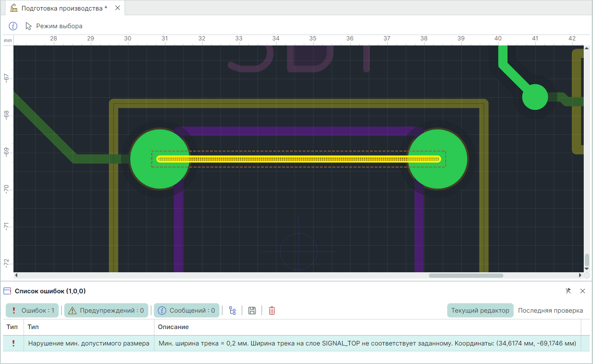Close the Список ошибок panel
Image resolution: width=593 pixels, height=364 pixels.
tap(582, 291)
